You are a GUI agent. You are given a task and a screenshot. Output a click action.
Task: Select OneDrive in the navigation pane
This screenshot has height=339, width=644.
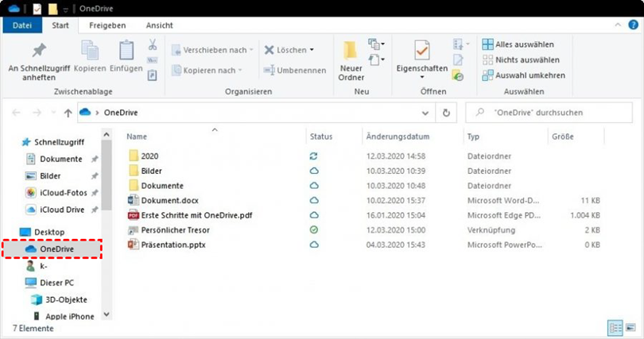coord(56,248)
